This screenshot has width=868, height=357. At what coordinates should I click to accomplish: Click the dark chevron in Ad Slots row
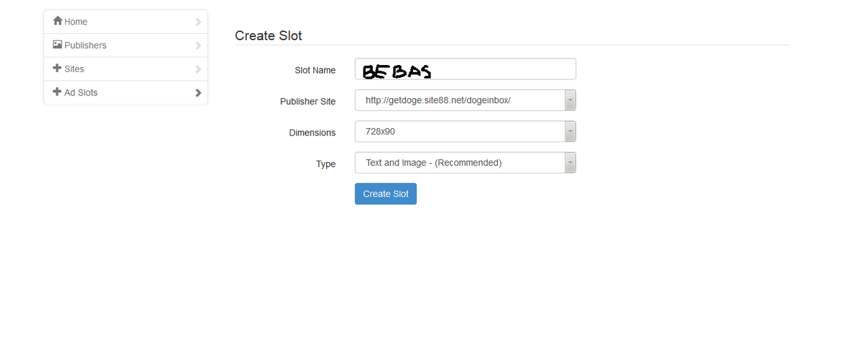(198, 93)
